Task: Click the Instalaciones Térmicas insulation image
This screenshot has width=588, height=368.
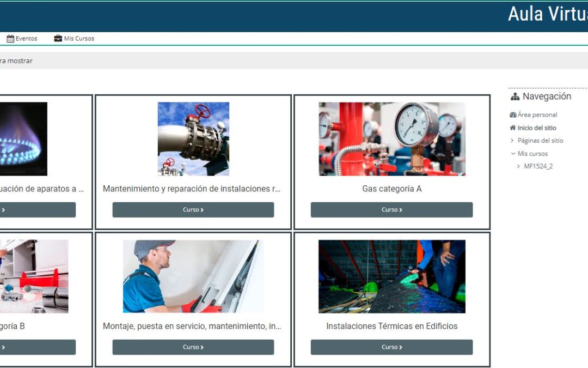Action: coord(392,276)
